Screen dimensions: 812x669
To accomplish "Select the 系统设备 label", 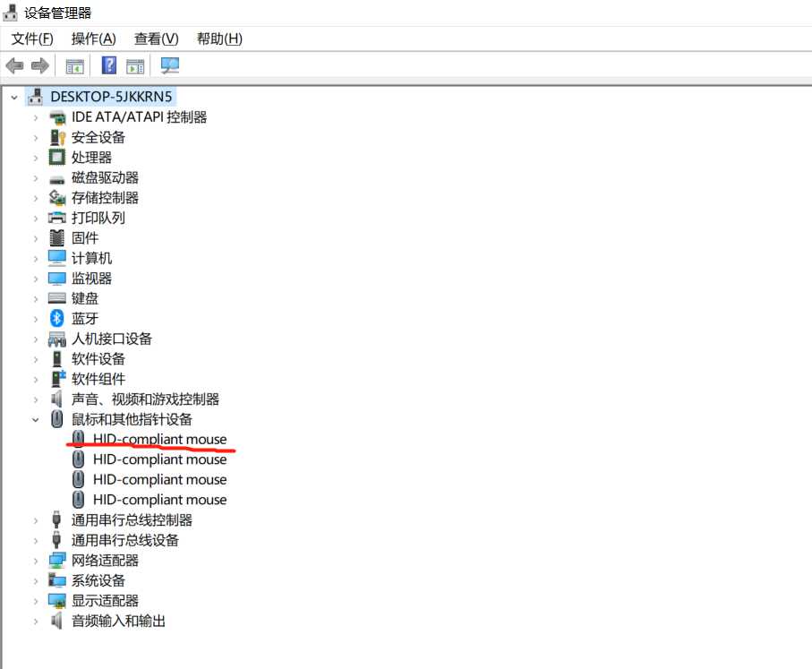I will click(x=98, y=580).
